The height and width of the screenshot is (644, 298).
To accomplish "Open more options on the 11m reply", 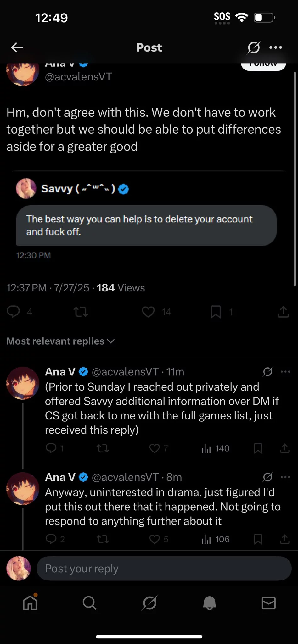I will coord(285,372).
